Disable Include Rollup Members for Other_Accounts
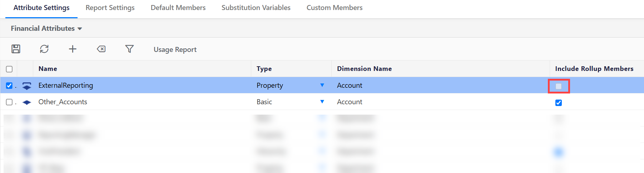This screenshot has height=173, width=644. (559, 103)
